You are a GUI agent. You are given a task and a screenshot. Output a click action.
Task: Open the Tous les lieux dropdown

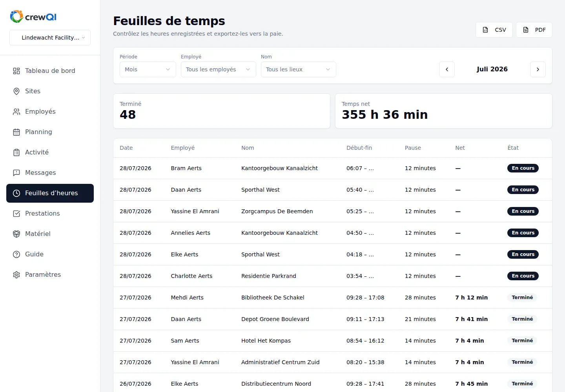299,69
